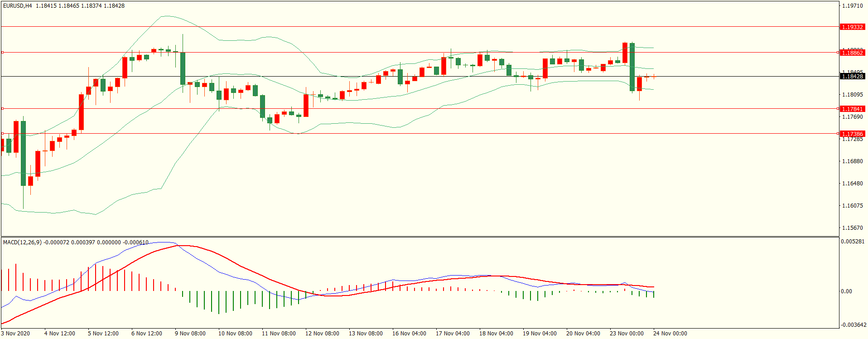Click the 1.16480 price scale value

point(852,184)
